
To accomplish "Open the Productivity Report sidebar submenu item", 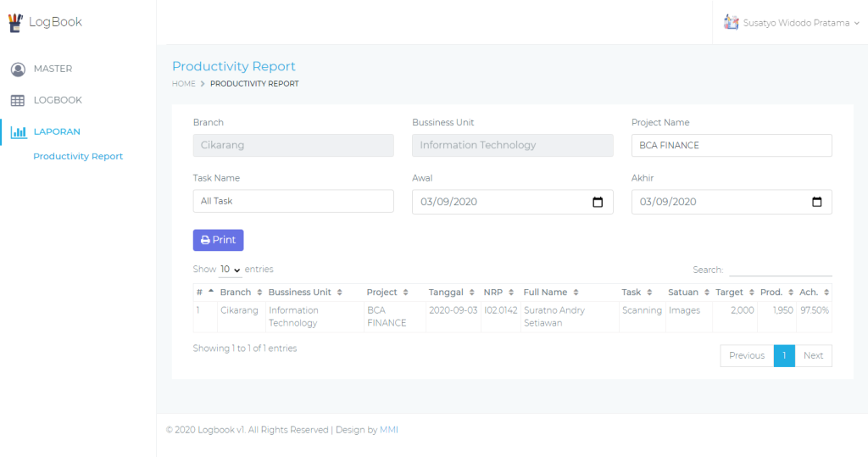I will click(x=78, y=156).
